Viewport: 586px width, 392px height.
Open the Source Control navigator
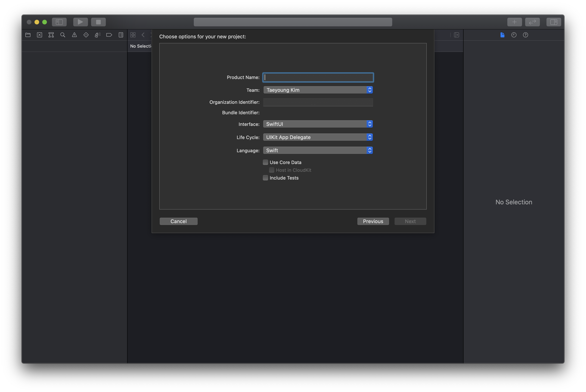40,35
